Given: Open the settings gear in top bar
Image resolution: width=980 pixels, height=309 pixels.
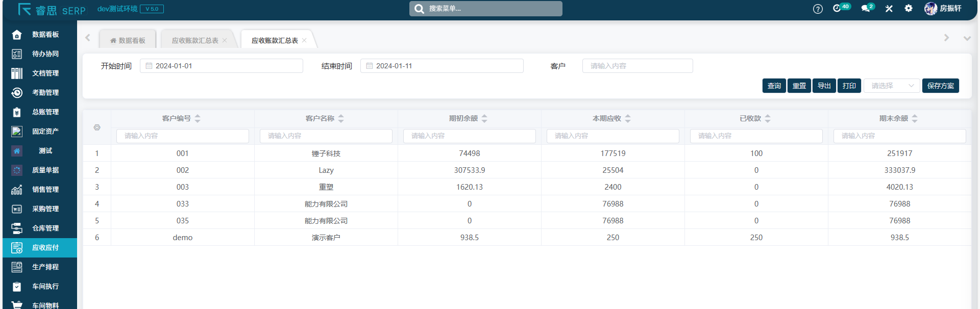Looking at the screenshot, I should coord(909,9).
